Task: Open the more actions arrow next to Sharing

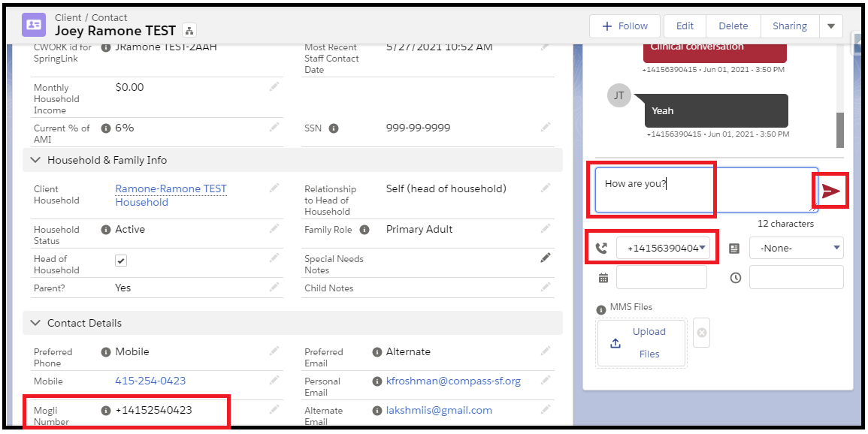Action: point(831,26)
